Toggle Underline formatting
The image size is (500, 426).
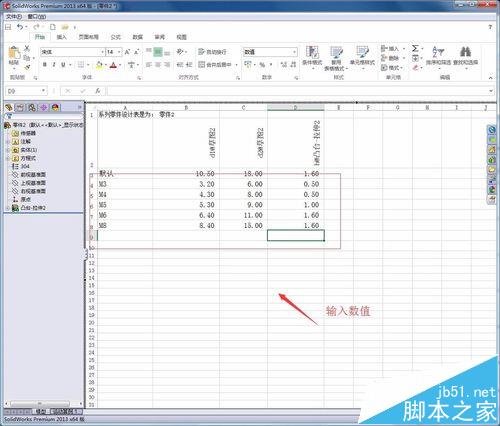click(x=63, y=65)
